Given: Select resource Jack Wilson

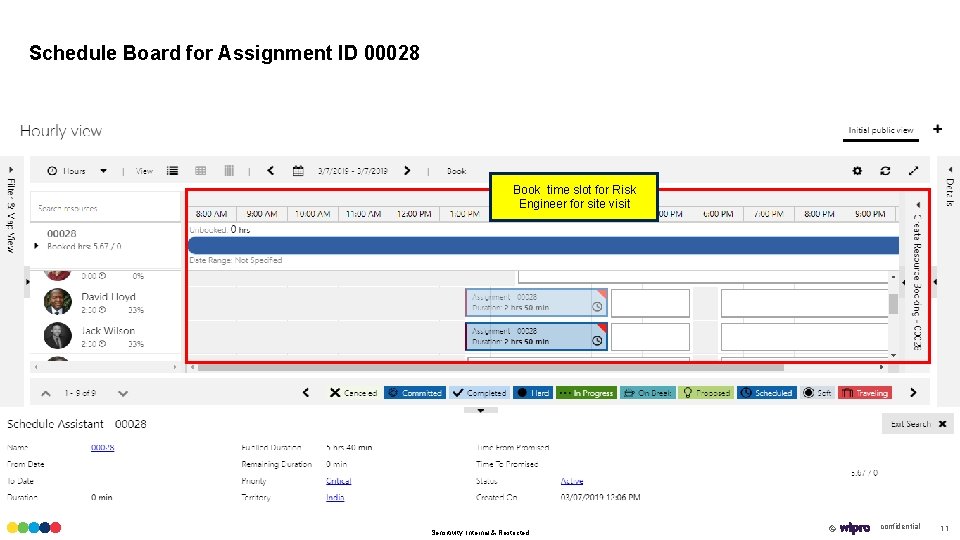Looking at the screenshot, I should (x=108, y=331).
